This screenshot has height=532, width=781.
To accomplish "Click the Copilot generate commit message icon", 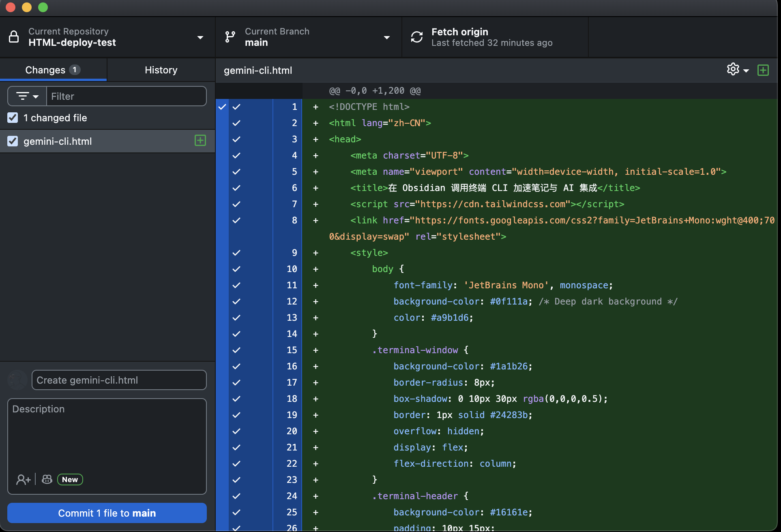I will click(x=47, y=480).
